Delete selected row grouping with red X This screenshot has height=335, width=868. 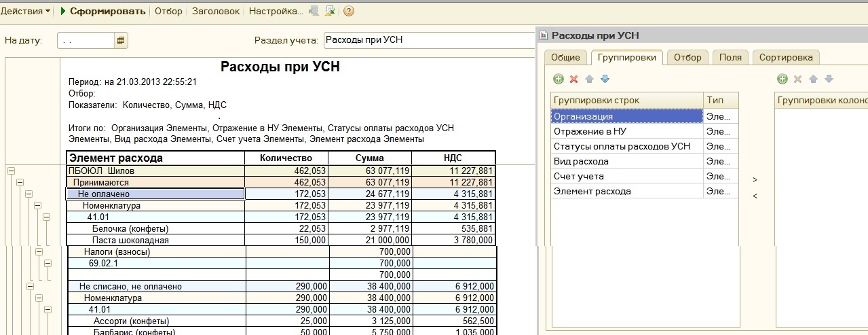(x=573, y=80)
